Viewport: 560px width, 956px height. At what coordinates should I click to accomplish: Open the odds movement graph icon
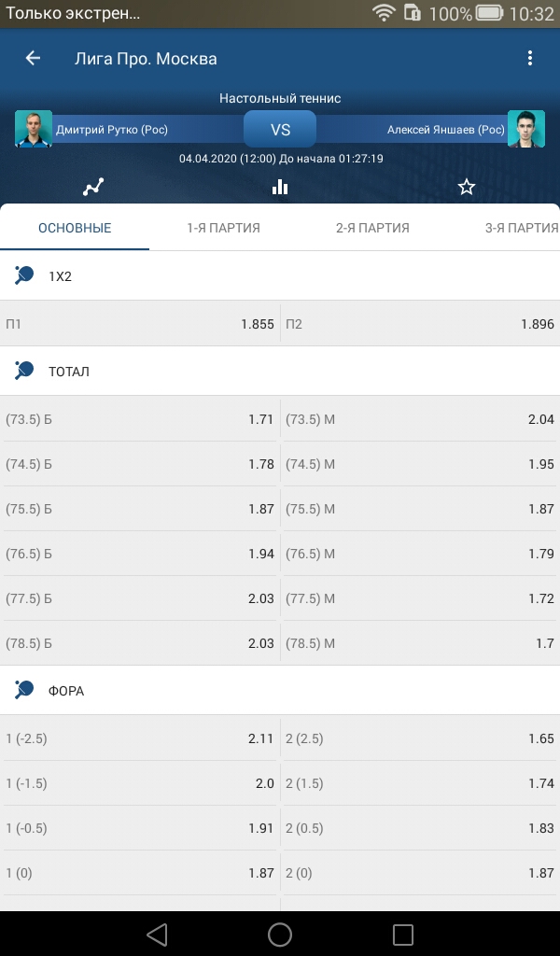[x=93, y=187]
